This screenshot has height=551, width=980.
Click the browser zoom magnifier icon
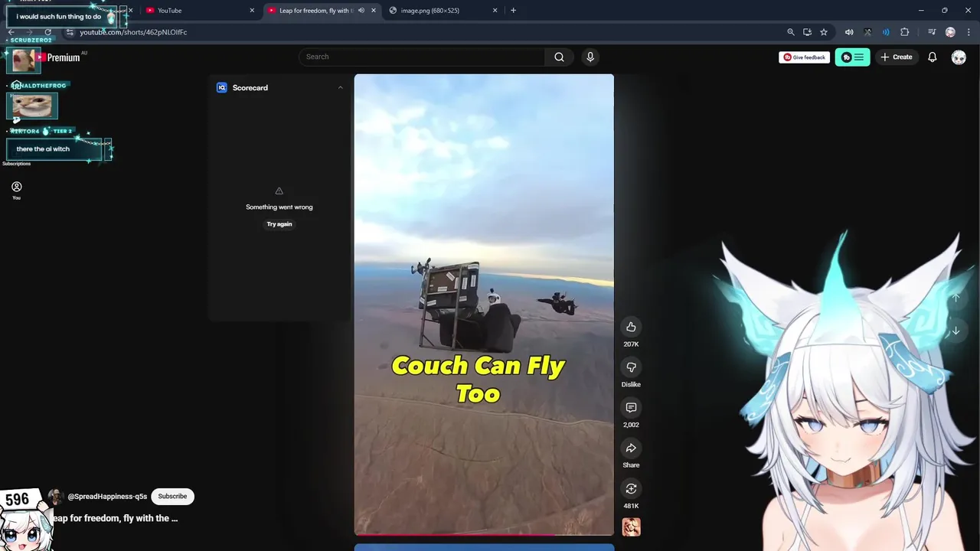[x=791, y=32]
